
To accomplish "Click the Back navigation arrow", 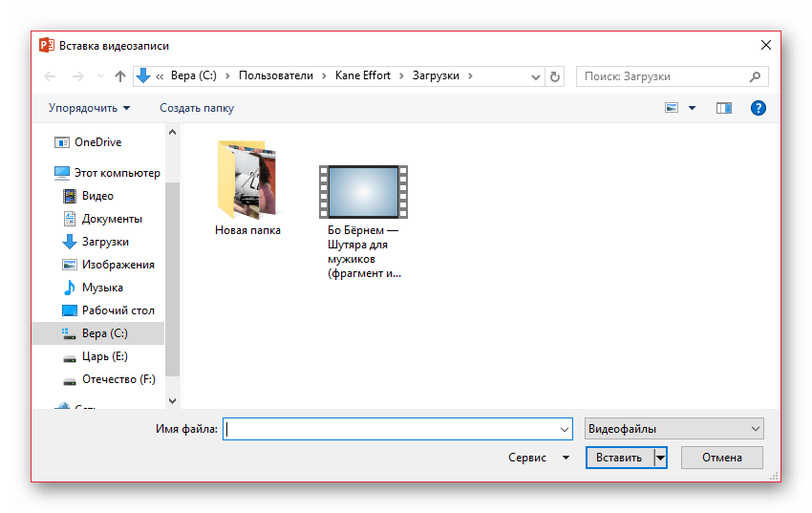I will [51, 76].
